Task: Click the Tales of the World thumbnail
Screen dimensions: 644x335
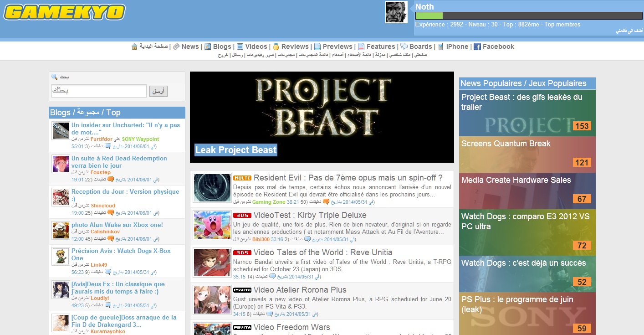Action: [x=212, y=263]
